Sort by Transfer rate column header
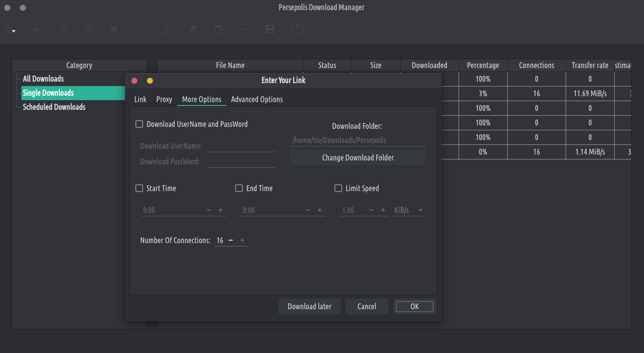 (x=590, y=65)
